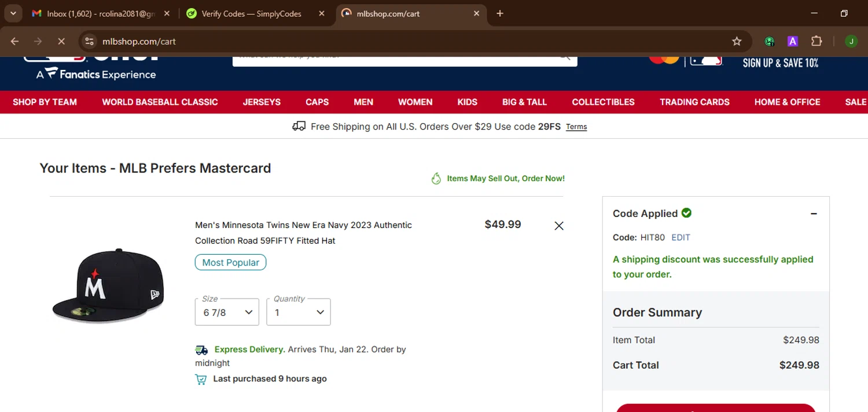Viewport: 868px width, 412px height.
Task: Click the green circular extension icon
Action: click(x=769, y=41)
